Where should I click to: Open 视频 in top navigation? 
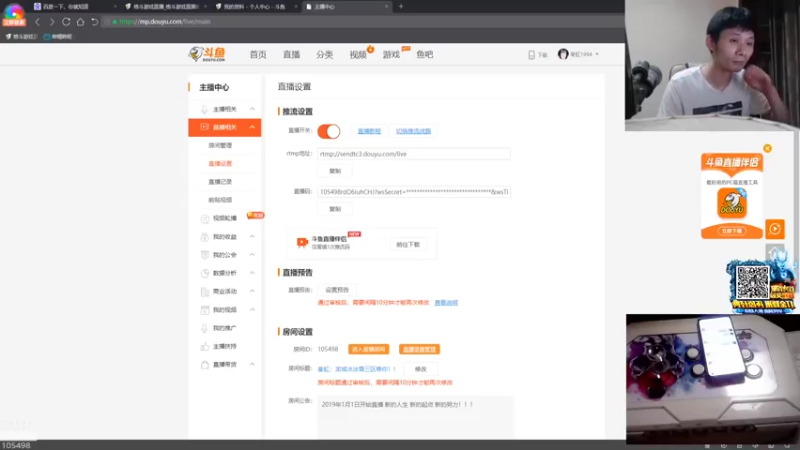click(x=358, y=55)
